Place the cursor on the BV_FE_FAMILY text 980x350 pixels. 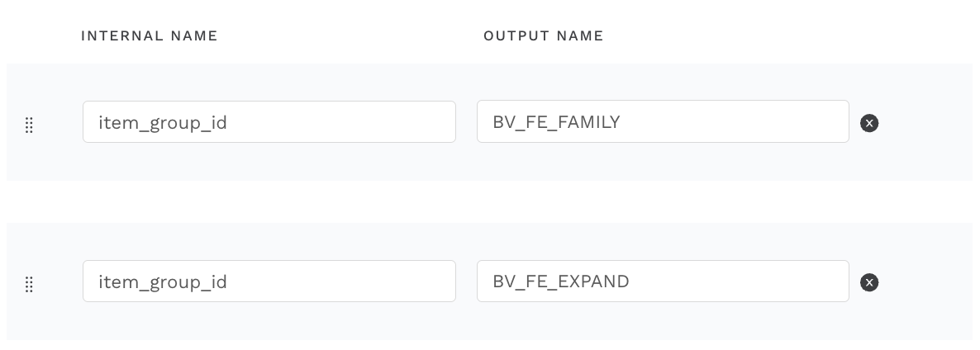[556, 122]
